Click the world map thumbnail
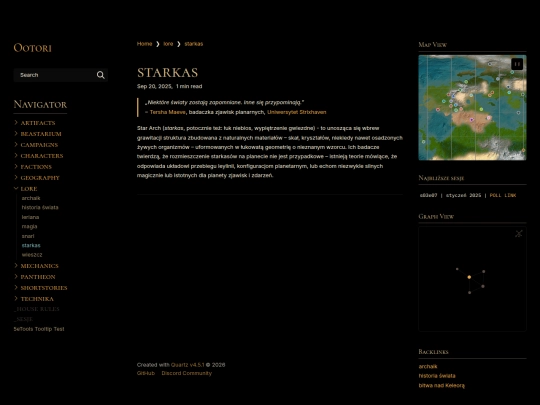Image resolution: width=540 pixels, height=405 pixels. pos(472,107)
